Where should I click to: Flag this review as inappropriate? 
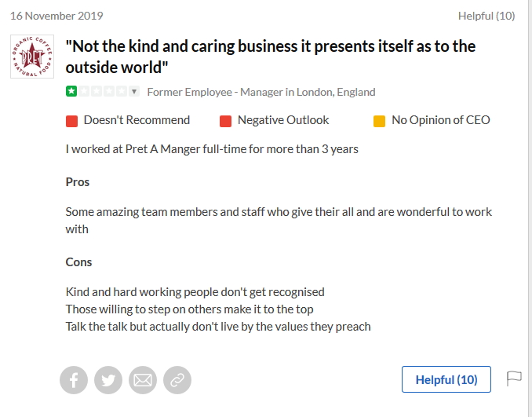click(x=514, y=379)
